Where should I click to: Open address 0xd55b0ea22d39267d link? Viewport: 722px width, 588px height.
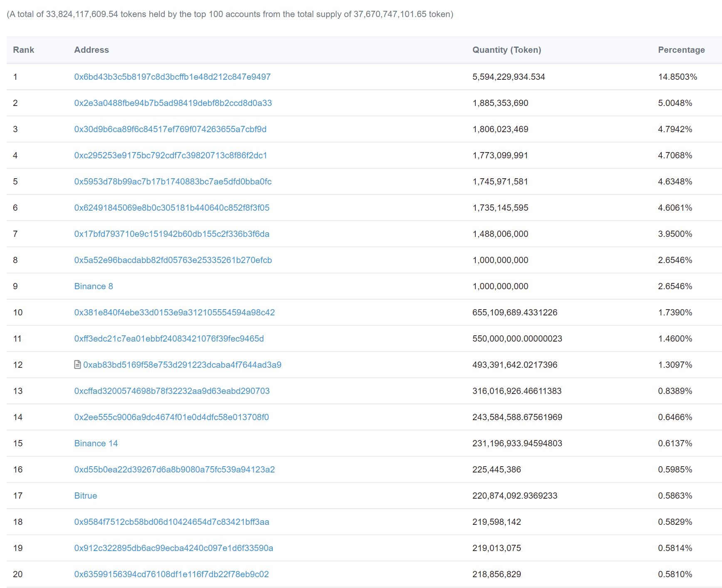tap(175, 470)
